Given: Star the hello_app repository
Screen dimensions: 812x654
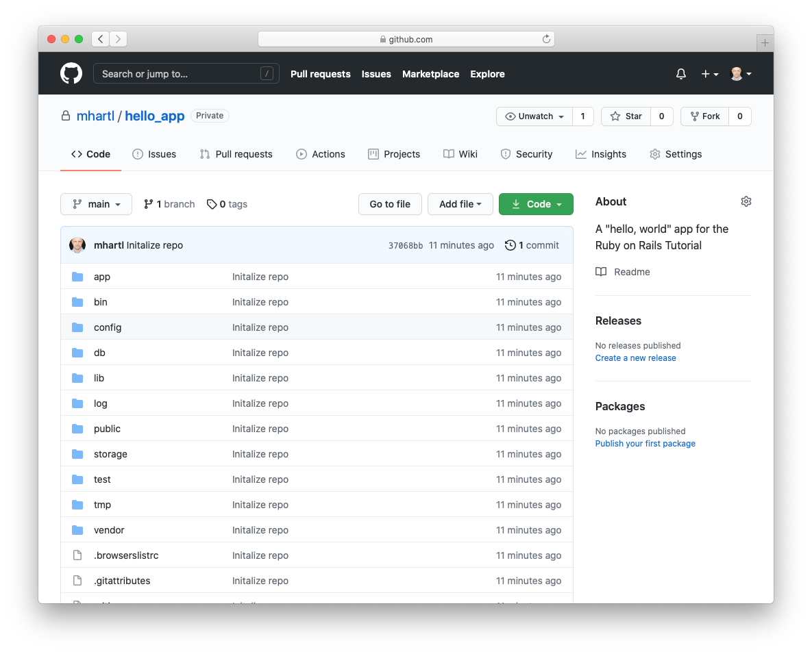Looking at the screenshot, I should (626, 116).
